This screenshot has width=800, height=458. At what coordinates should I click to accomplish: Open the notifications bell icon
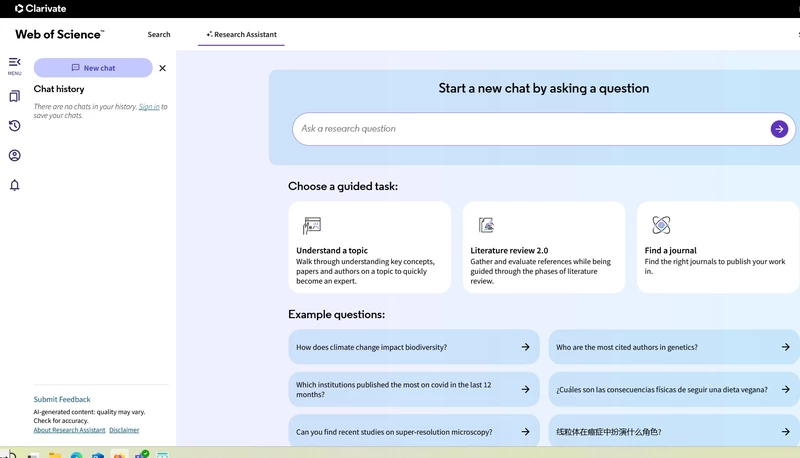pos(14,185)
